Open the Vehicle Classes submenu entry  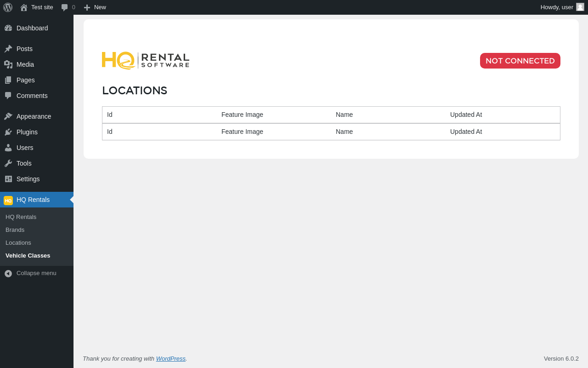28,256
